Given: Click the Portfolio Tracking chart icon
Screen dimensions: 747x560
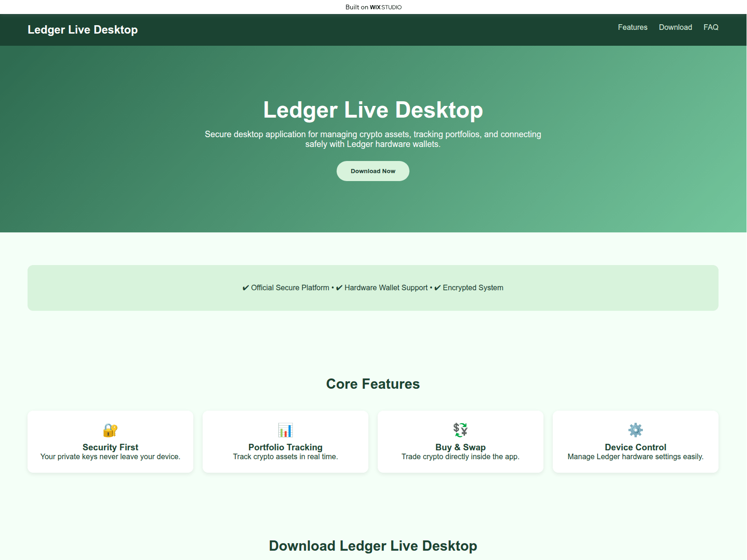Looking at the screenshot, I should coord(285,430).
